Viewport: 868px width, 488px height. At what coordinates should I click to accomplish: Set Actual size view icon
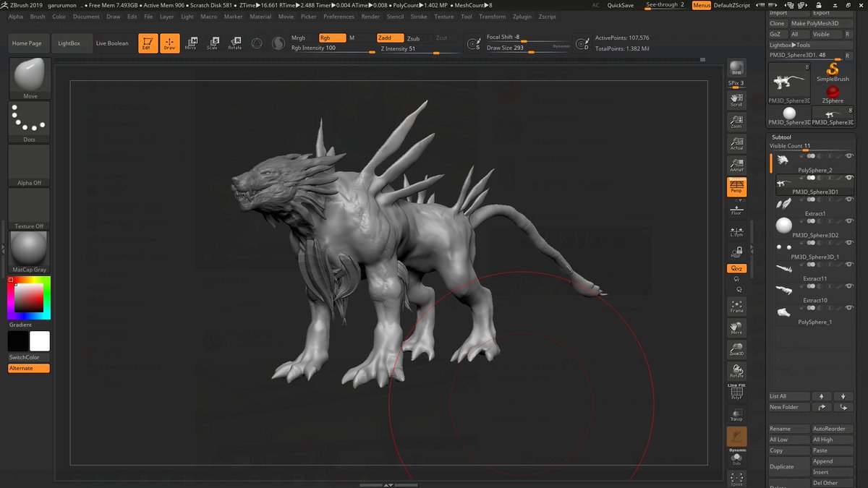tap(736, 143)
